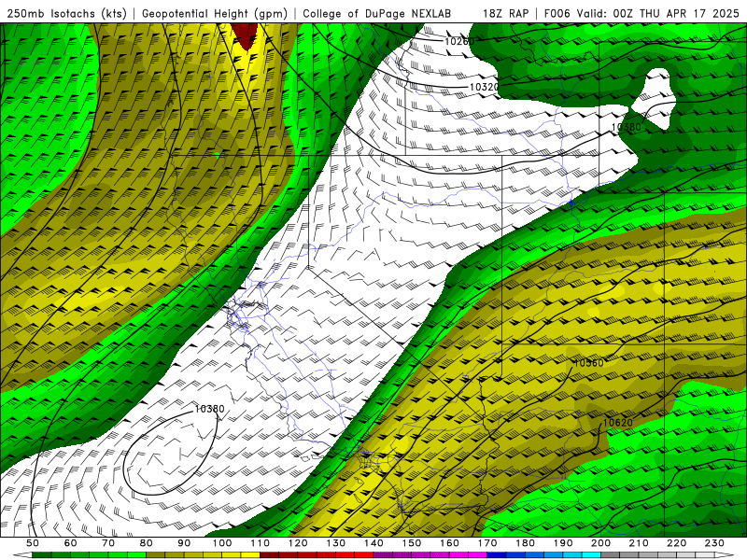The image size is (747, 560).
Task: Click the 90 label on the color scale
Action: [184, 543]
